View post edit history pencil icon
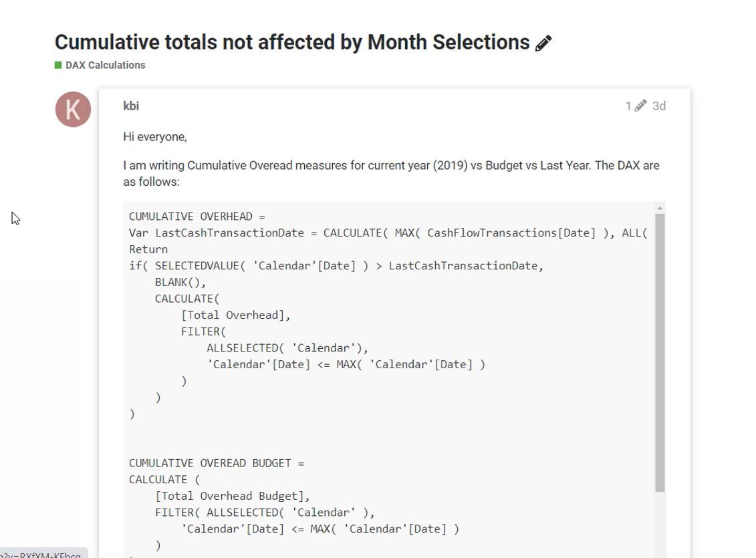This screenshot has width=756, height=558. coord(640,106)
